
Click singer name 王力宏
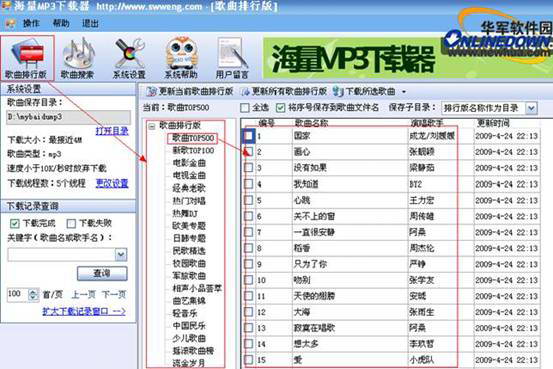(422, 200)
